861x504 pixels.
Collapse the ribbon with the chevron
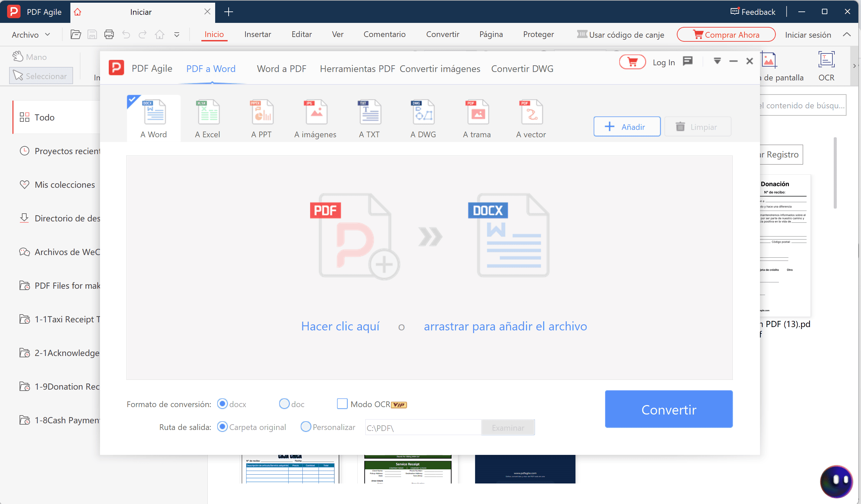(847, 35)
